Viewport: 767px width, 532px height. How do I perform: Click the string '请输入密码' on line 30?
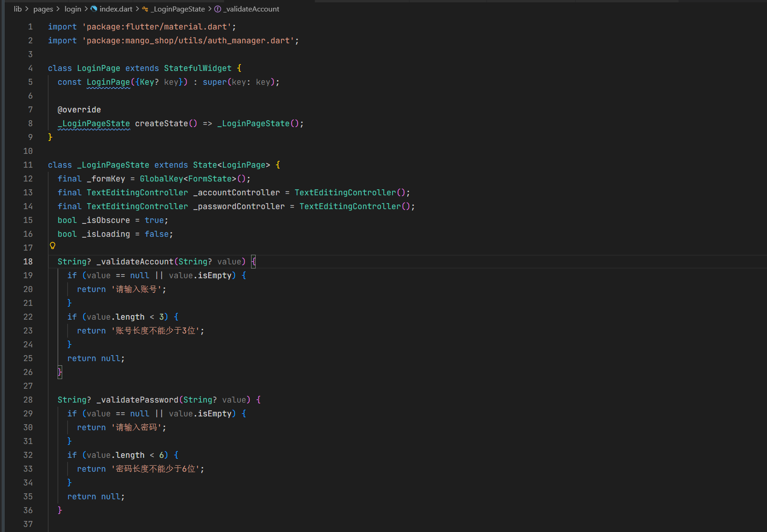(136, 427)
